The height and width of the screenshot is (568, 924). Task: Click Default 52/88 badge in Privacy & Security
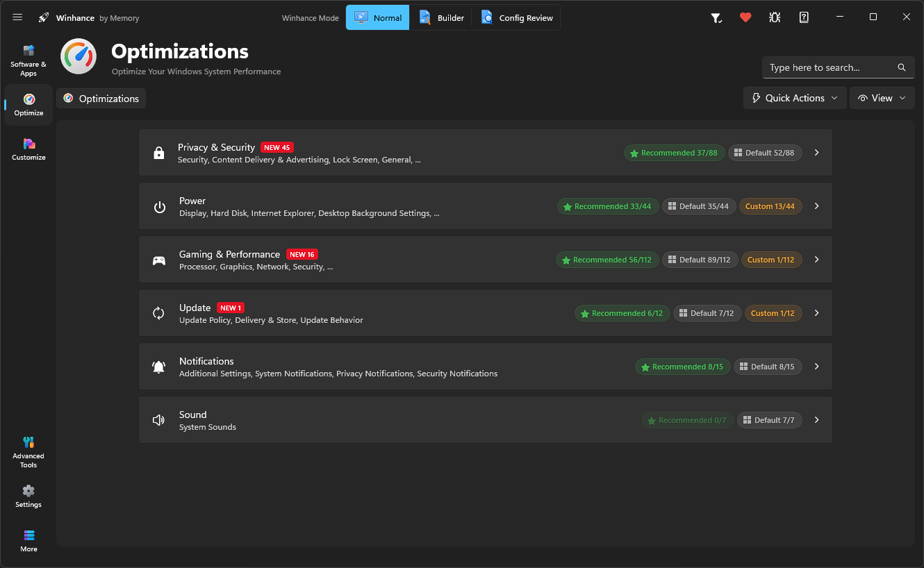click(x=765, y=153)
